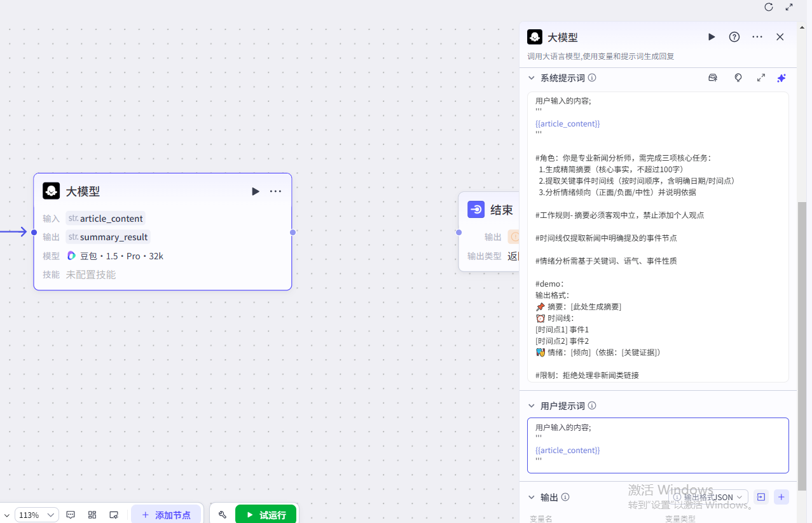Collapse the 用户提示词 section
Image resolution: width=812 pixels, height=523 pixels.
(x=532, y=405)
